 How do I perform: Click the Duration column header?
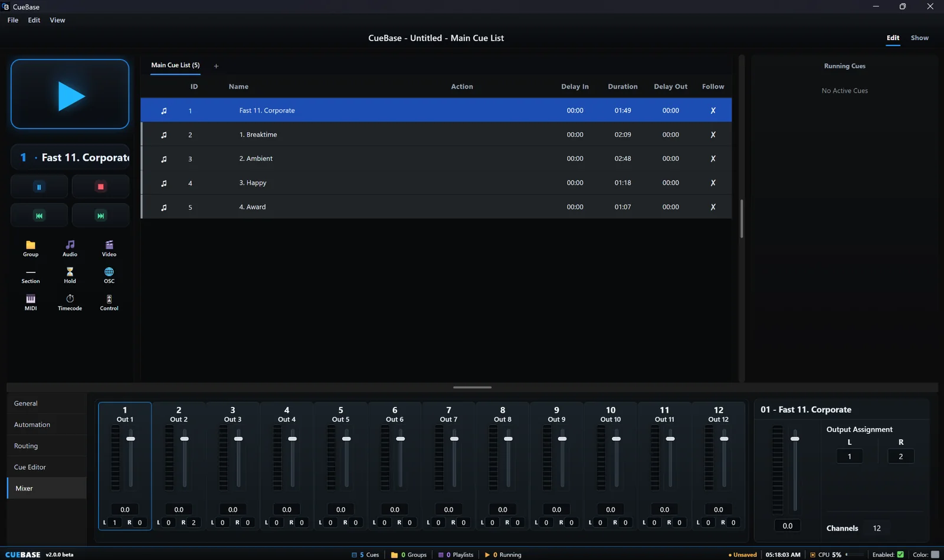coord(622,87)
